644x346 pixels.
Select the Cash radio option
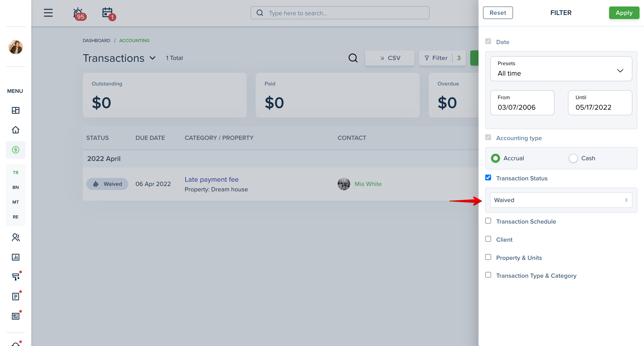[x=573, y=158]
